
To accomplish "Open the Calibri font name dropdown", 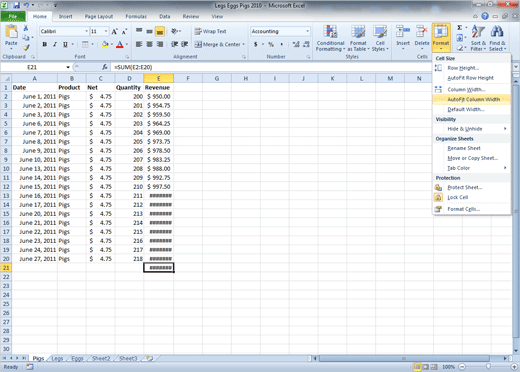I will pos(86,31).
